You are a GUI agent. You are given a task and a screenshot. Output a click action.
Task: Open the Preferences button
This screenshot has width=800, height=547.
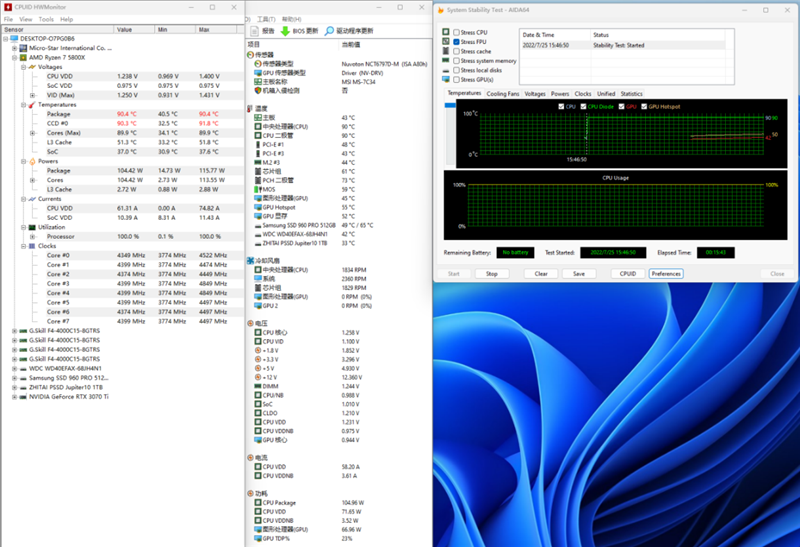point(666,274)
